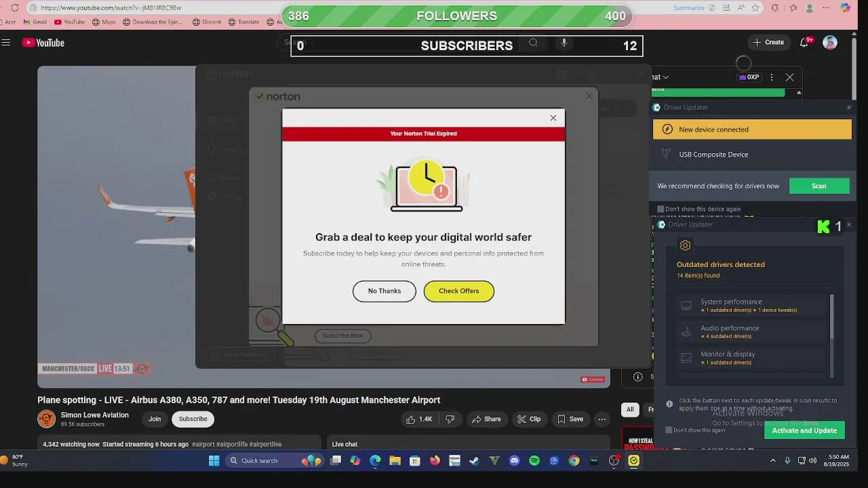Image resolution: width=868 pixels, height=488 pixels.
Task: Open the 80°F Sunny weather widget
Action: tap(16, 461)
